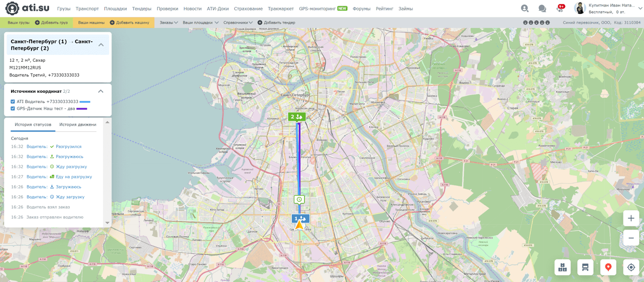
Task: Click the blue ATI driver track color line
Action: (85, 102)
